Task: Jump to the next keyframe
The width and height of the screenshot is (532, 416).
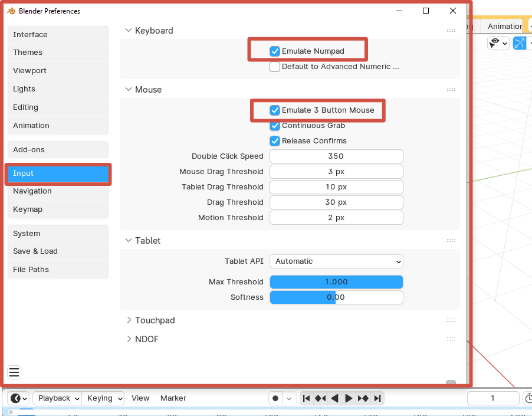Action: pyautogui.click(x=363, y=398)
